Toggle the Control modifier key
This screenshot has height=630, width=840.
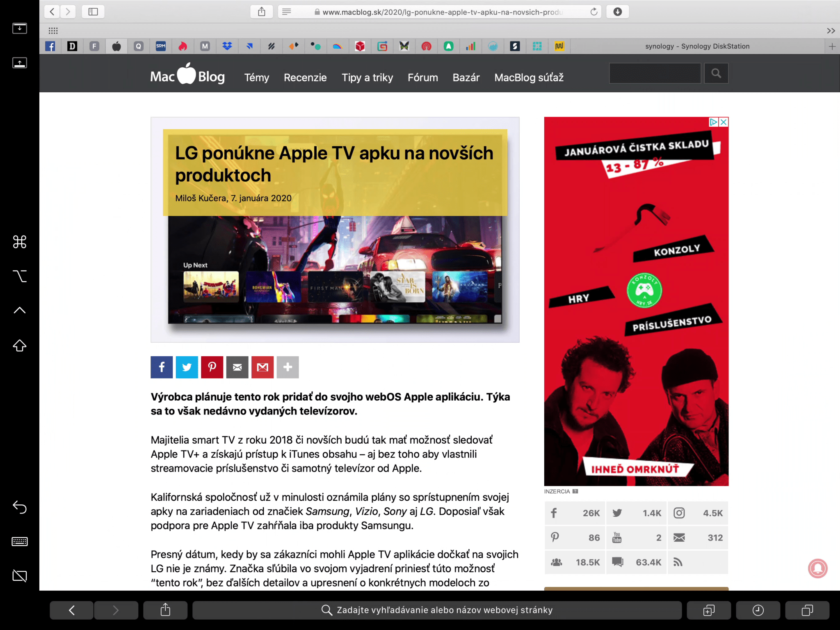click(x=19, y=310)
